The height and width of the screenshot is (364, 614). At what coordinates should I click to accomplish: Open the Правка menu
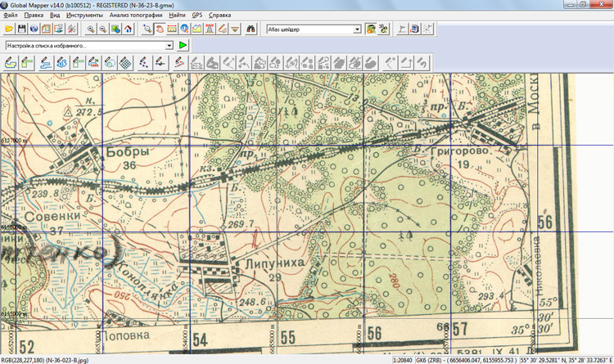tap(34, 15)
